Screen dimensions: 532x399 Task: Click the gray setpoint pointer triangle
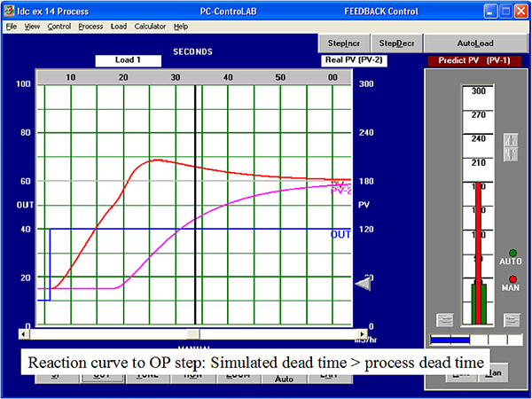[x=363, y=285]
